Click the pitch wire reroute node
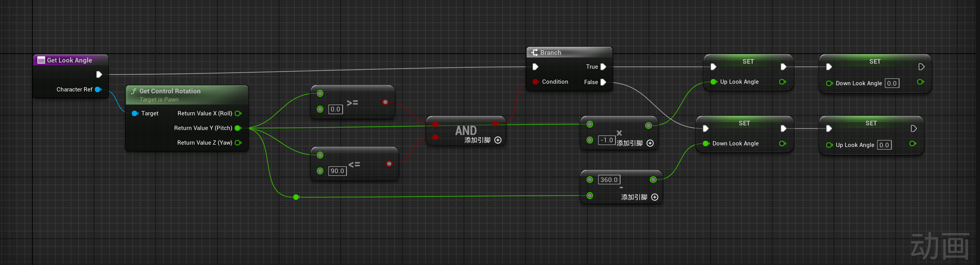This screenshot has width=980, height=265. pyautogui.click(x=296, y=197)
